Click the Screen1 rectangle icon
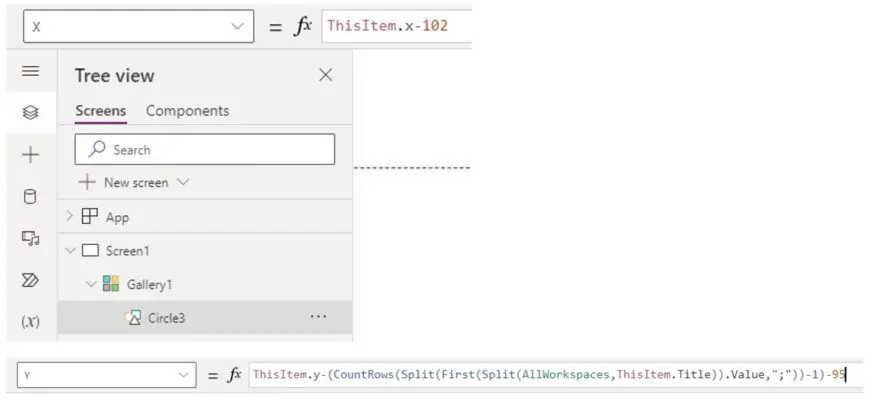Viewport: 893px width, 400px height. 91,250
